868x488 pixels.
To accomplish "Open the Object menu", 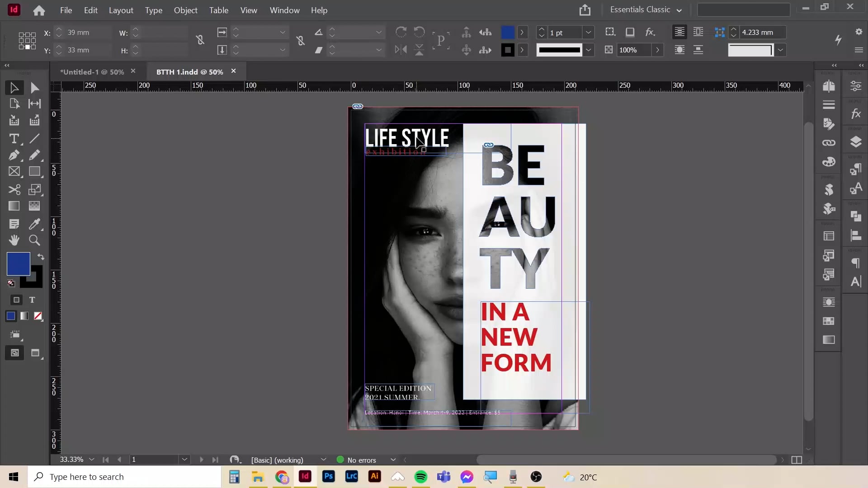I will click(185, 10).
